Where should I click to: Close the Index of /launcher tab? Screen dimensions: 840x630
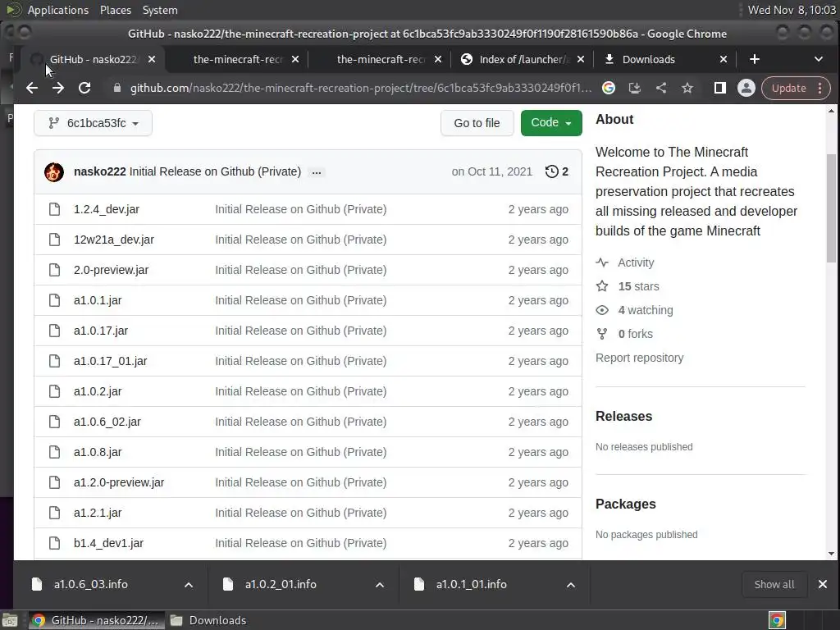[x=581, y=59]
